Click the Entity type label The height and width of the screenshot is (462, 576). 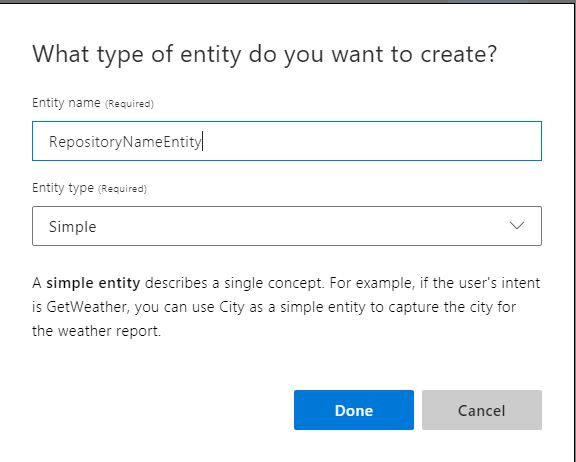click(63, 188)
